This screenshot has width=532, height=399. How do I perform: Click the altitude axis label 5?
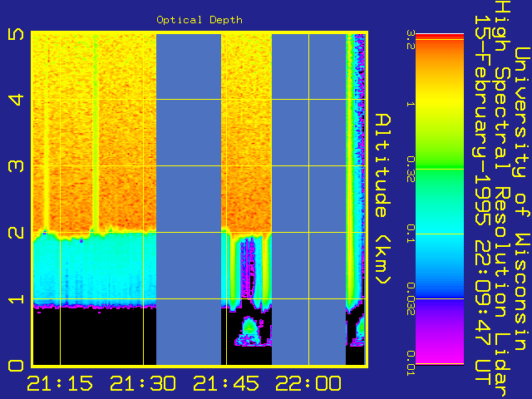(x=16, y=33)
